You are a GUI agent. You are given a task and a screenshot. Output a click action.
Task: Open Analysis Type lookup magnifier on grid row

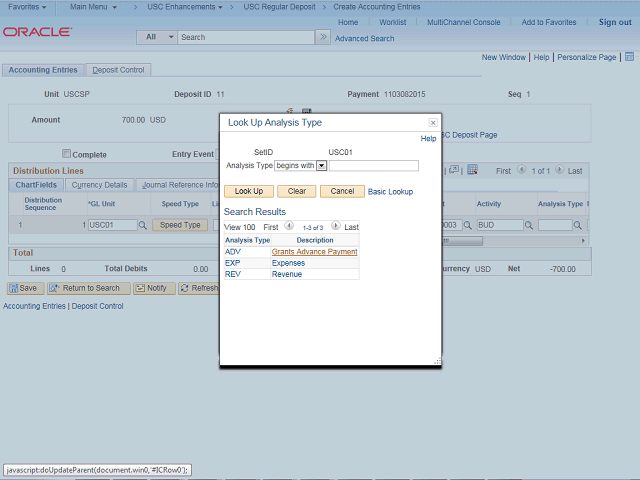(578, 225)
